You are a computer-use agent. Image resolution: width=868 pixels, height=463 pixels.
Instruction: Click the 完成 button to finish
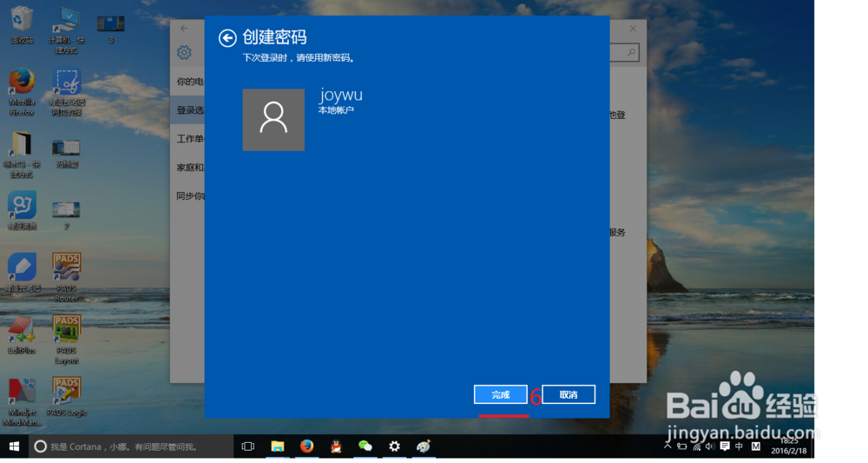click(x=501, y=394)
